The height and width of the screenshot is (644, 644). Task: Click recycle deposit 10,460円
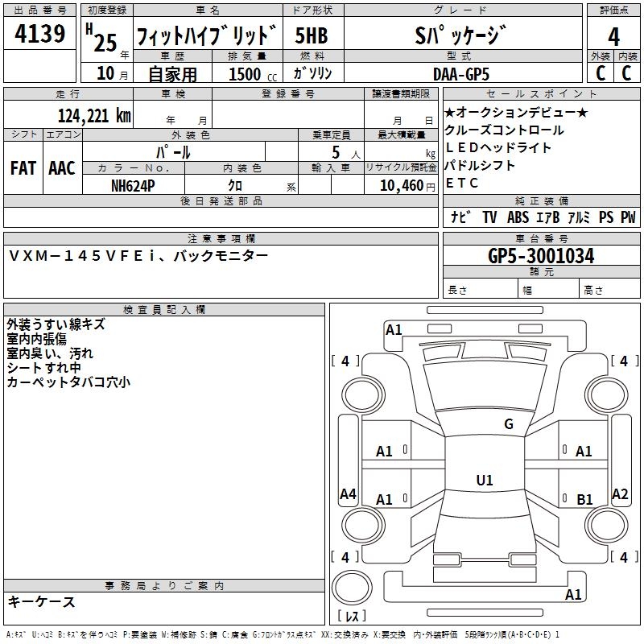pyautogui.click(x=407, y=186)
